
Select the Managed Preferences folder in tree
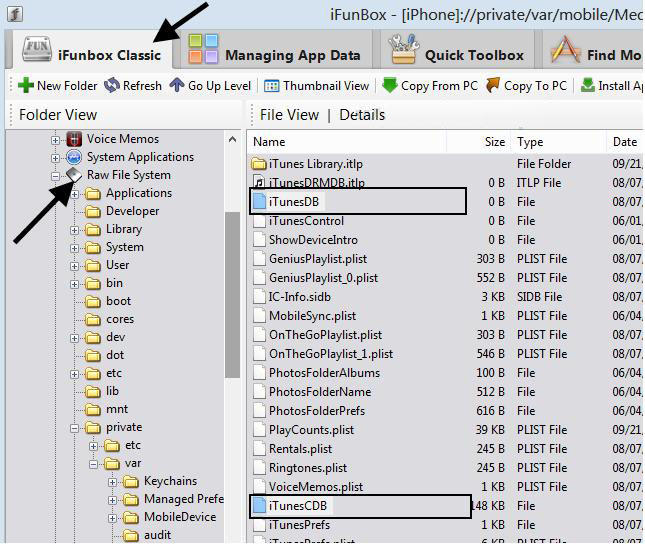pos(183,499)
